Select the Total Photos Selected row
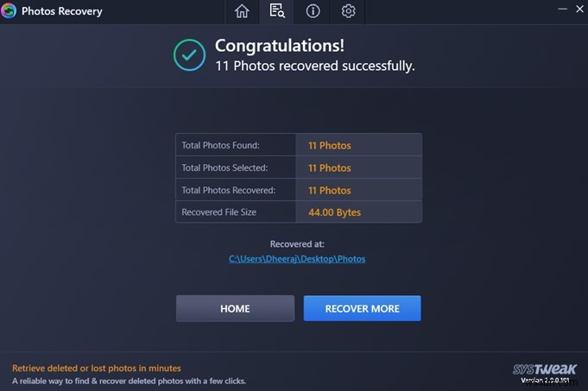The width and height of the screenshot is (588, 391). (298, 167)
